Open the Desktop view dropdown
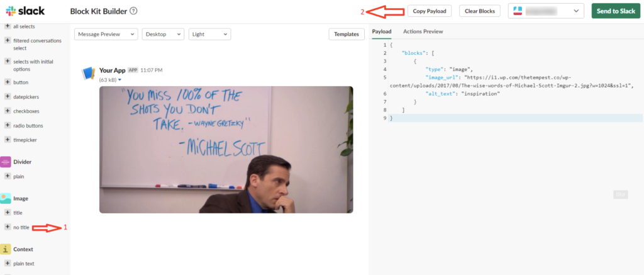Image resolution: width=644 pixels, height=275 pixels. pyautogui.click(x=163, y=35)
